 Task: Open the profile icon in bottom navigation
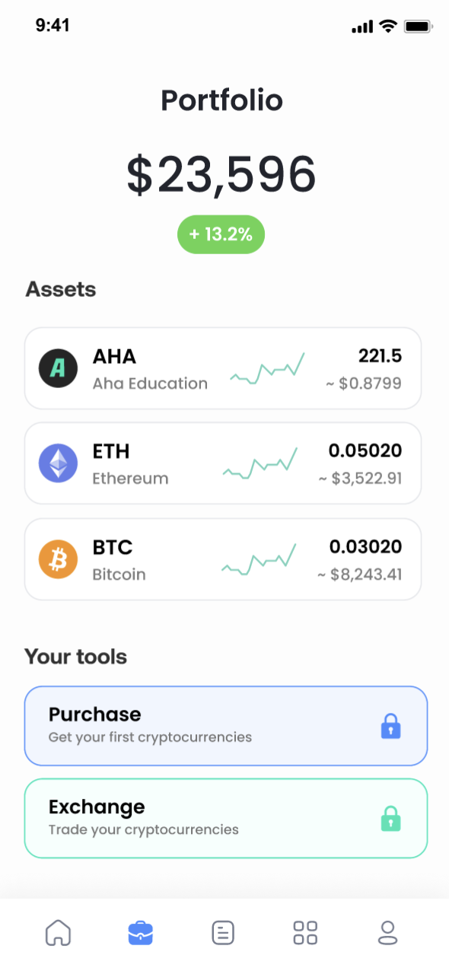click(387, 932)
